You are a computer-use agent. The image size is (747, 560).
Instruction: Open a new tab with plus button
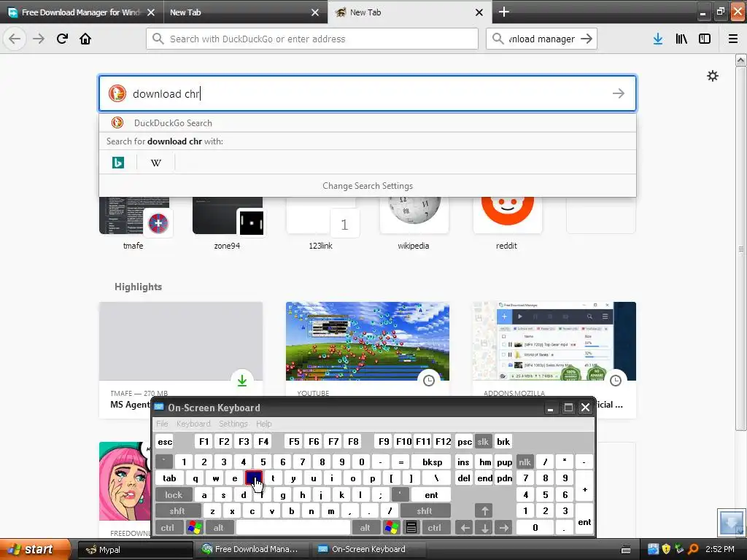point(503,12)
